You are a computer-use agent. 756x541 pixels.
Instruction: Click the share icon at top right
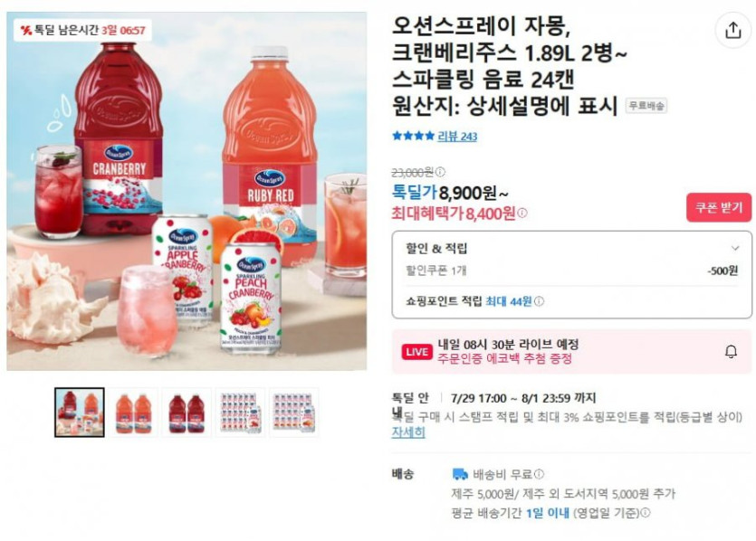(x=732, y=31)
